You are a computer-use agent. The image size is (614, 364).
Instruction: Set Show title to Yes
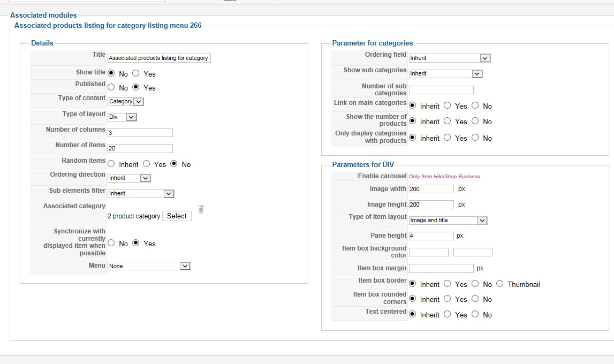point(136,73)
